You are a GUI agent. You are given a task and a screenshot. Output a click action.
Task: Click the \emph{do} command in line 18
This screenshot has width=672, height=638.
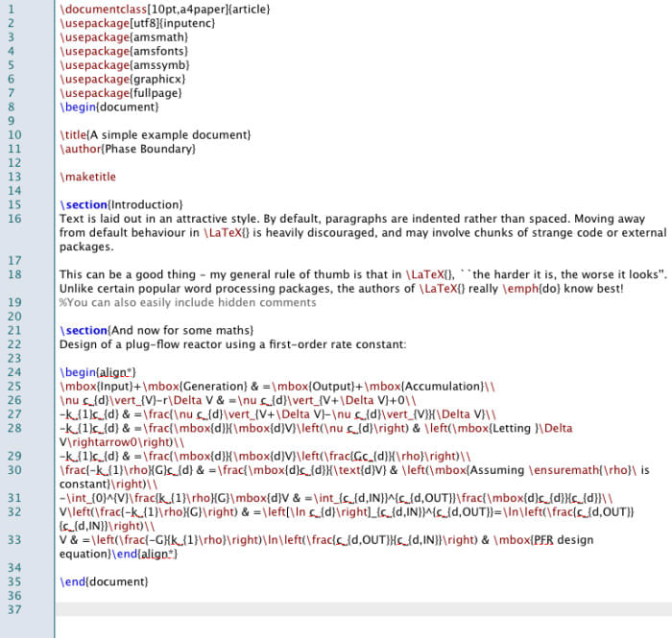[x=530, y=289]
